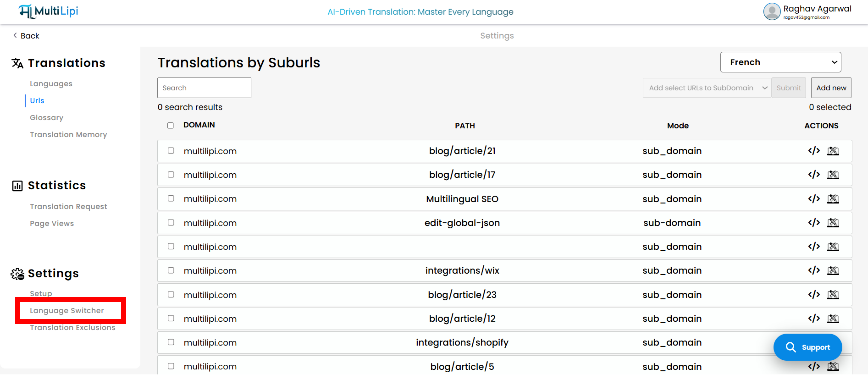Click the back arrow chevron

[15, 35]
